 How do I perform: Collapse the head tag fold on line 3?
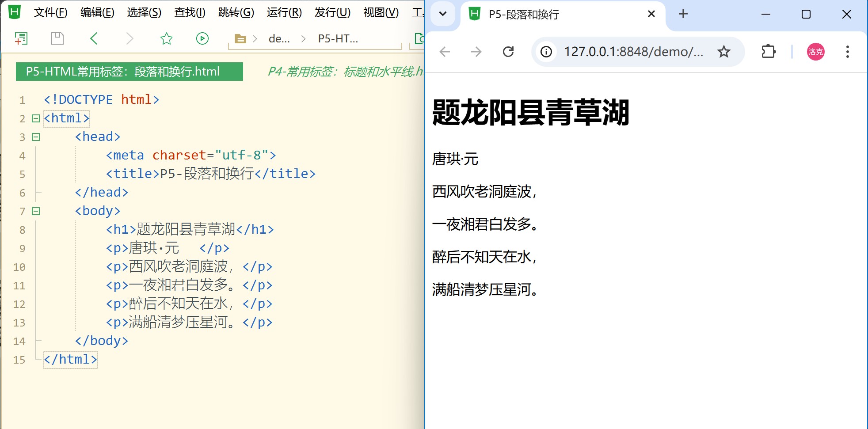[36, 137]
